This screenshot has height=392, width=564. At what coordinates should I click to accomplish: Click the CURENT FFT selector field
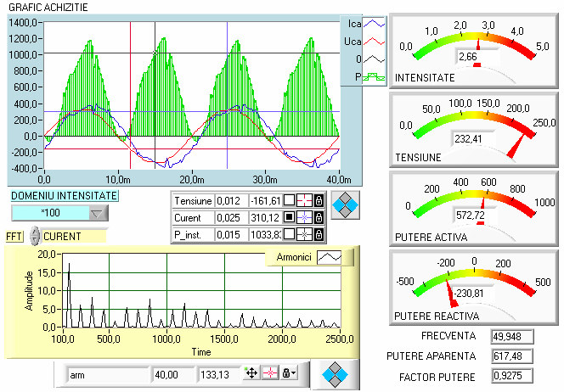74,236
